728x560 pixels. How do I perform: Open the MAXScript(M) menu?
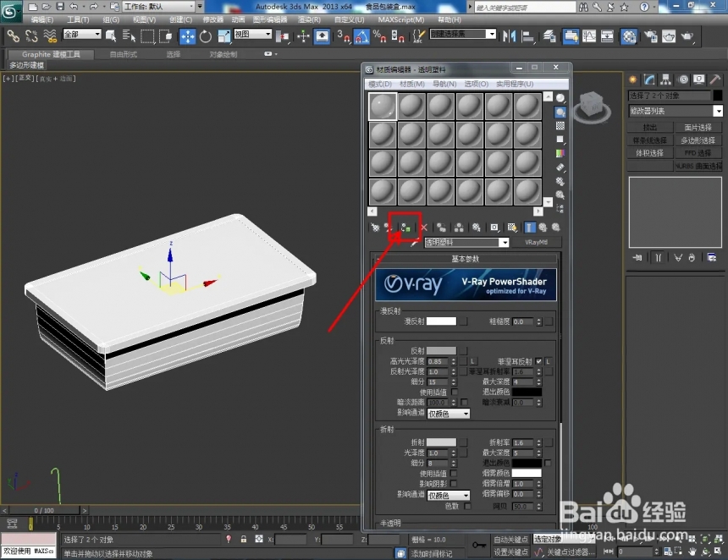click(401, 19)
